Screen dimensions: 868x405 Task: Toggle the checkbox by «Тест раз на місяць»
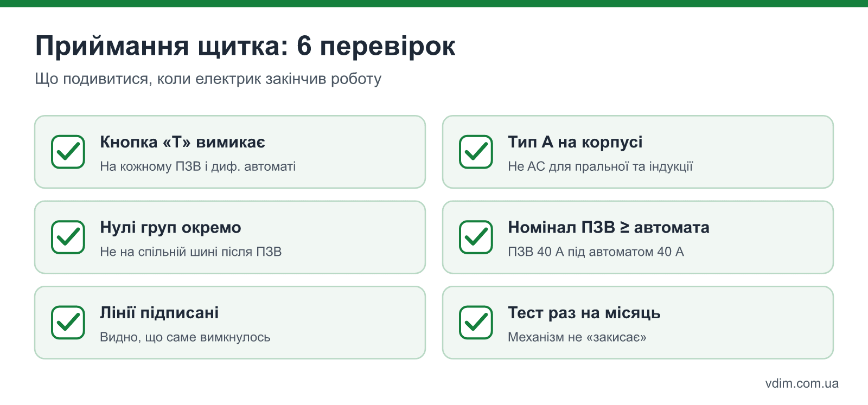(476, 323)
